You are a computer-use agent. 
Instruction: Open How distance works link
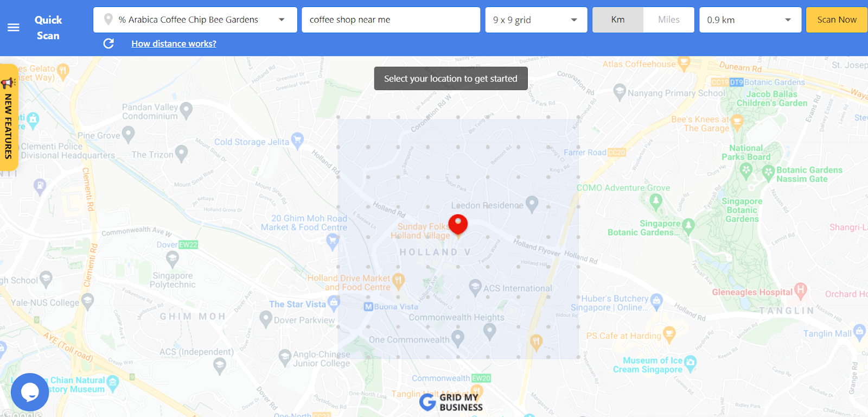coord(174,43)
